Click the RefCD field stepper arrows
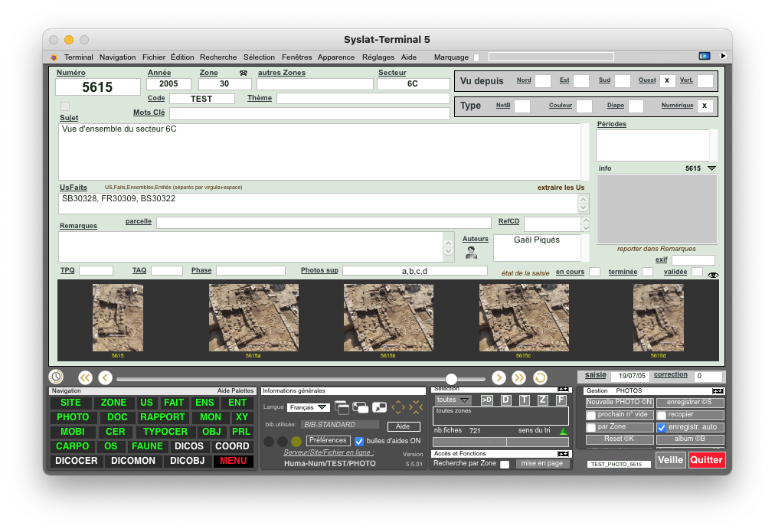The height and width of the screenshot is (532, 775). (586, 224)
